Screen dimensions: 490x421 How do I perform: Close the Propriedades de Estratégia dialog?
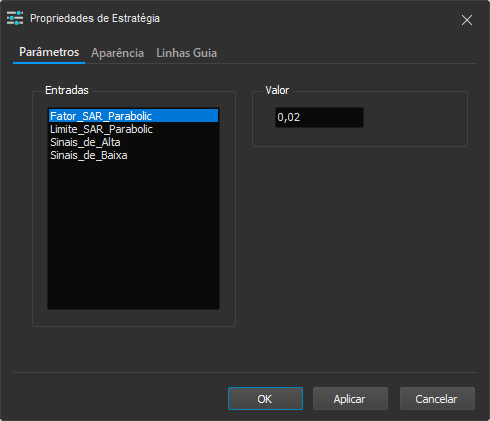pos(467,20)
